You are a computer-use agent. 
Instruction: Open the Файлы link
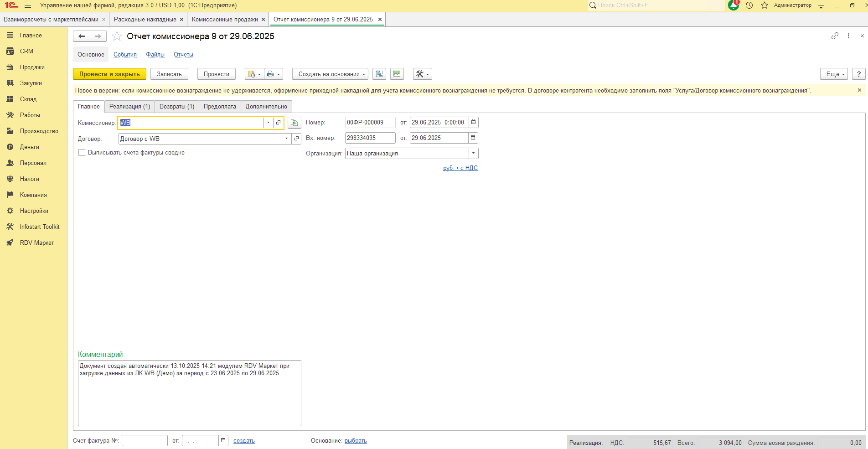coord(155,54)
